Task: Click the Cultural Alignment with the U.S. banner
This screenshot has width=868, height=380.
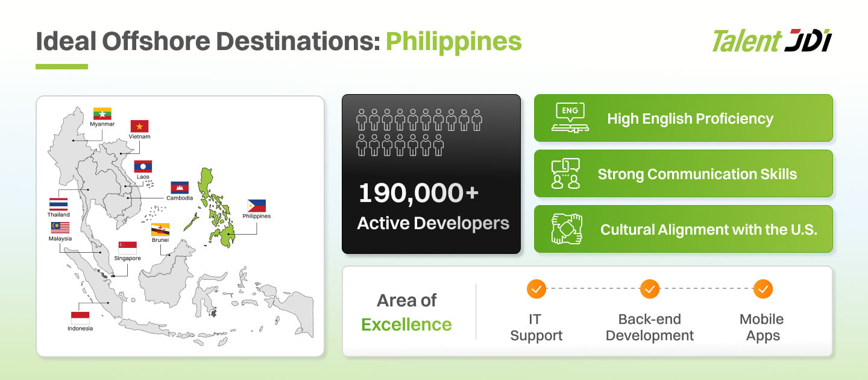Action: [684, 229]
